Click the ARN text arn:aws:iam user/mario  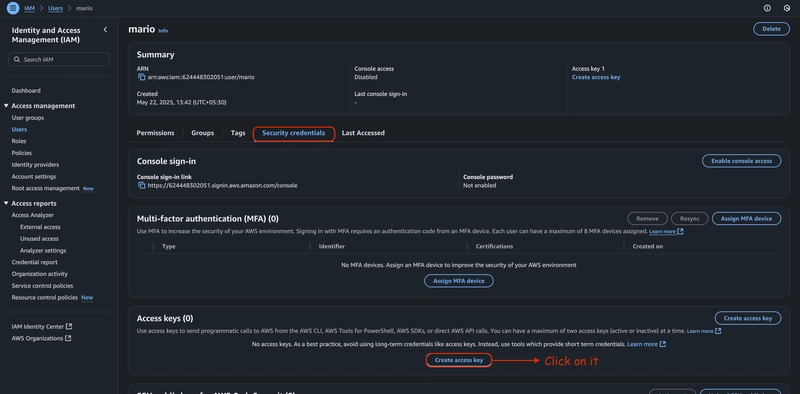point(201,78)
